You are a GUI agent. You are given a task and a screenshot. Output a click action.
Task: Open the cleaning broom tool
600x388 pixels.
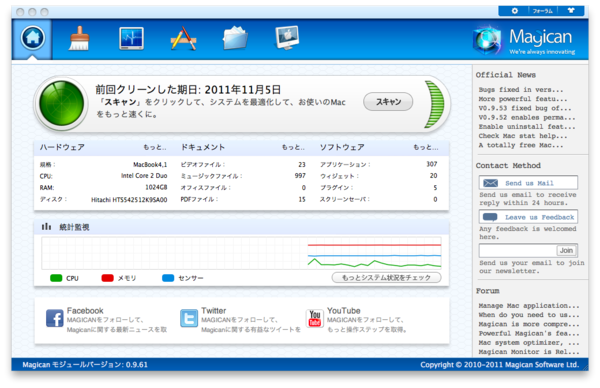[79, 38]
